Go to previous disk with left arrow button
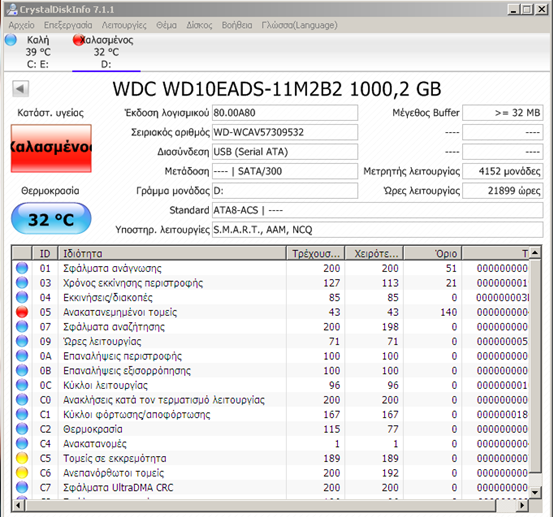 pyautogui.click(x=20, y=89)
